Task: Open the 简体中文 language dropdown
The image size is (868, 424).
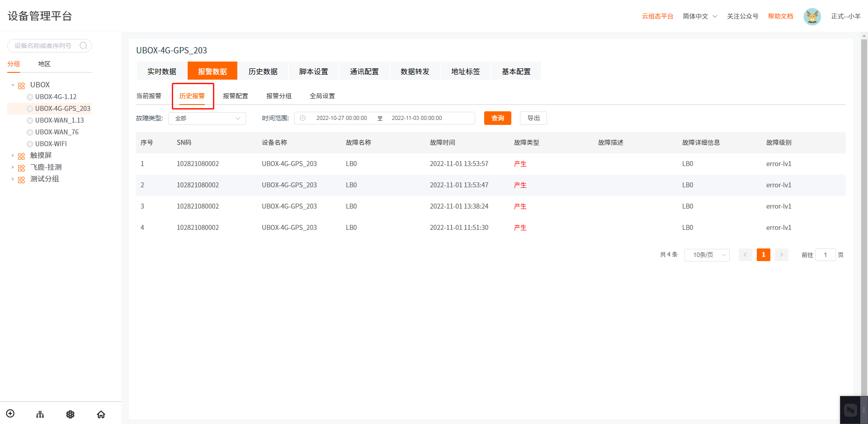Action: pyautogui.click(x=700, y=16)
